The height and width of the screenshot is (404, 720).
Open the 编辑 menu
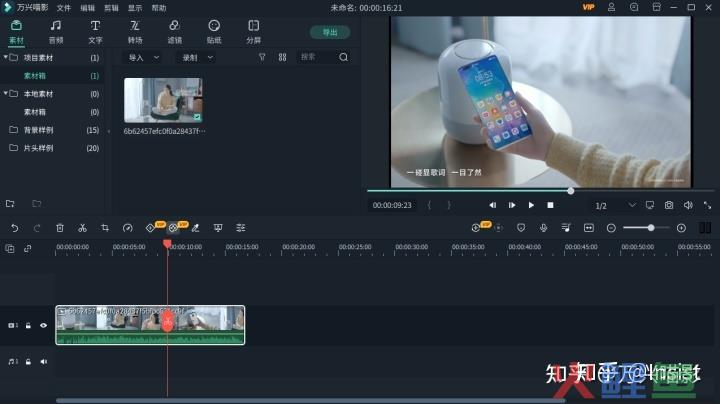point(88,8)
